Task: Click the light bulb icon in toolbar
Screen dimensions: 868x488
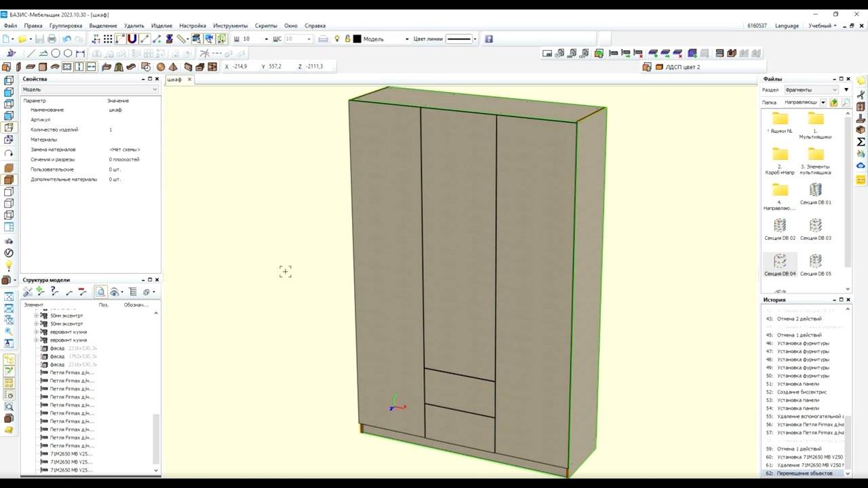Action: (x=337, y=39)
